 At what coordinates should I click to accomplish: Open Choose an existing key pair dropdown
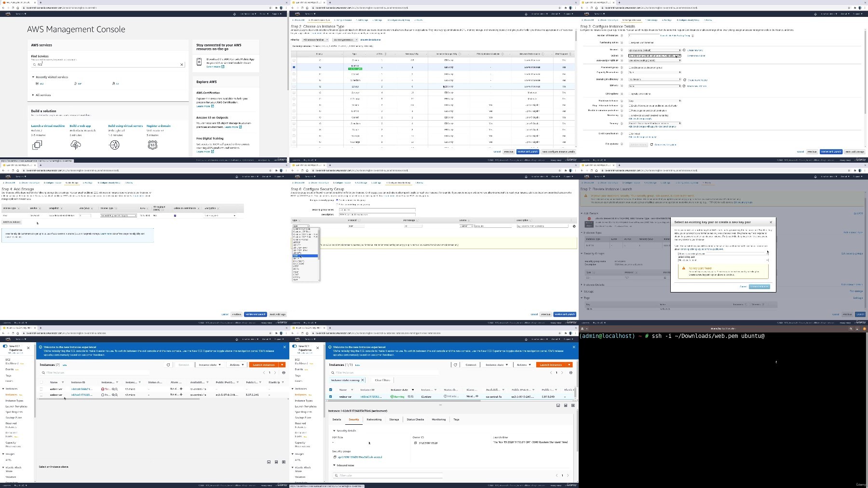tap(723, 253)
